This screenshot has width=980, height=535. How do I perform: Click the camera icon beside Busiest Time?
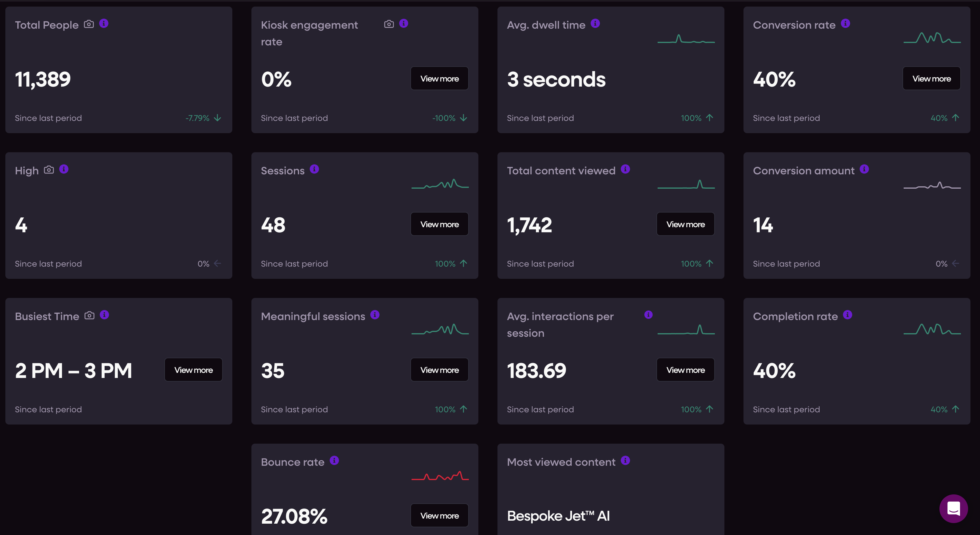(x=89, y=315)
